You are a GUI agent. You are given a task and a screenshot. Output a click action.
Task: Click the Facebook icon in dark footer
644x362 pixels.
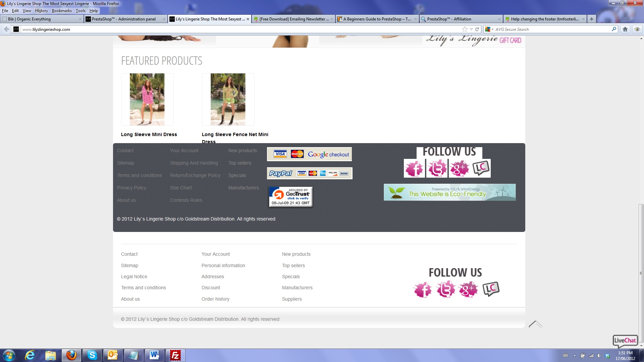(414, 168)
